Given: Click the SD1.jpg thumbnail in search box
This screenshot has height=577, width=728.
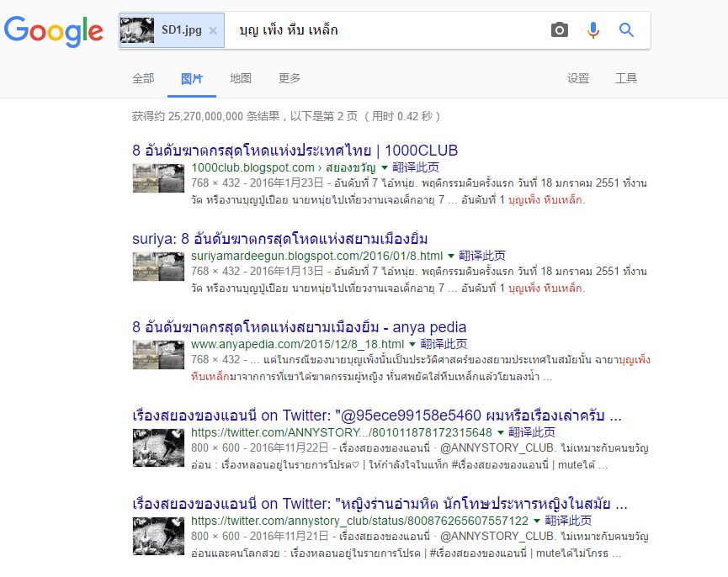Looking at the screenshot, I should 137,30.
